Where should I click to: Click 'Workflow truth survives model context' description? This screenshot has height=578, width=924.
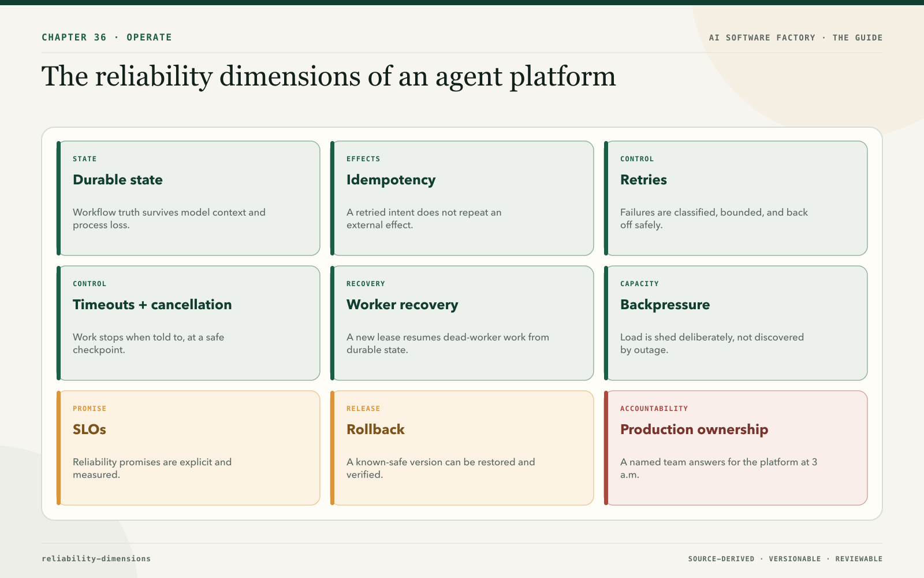[169, 218]
